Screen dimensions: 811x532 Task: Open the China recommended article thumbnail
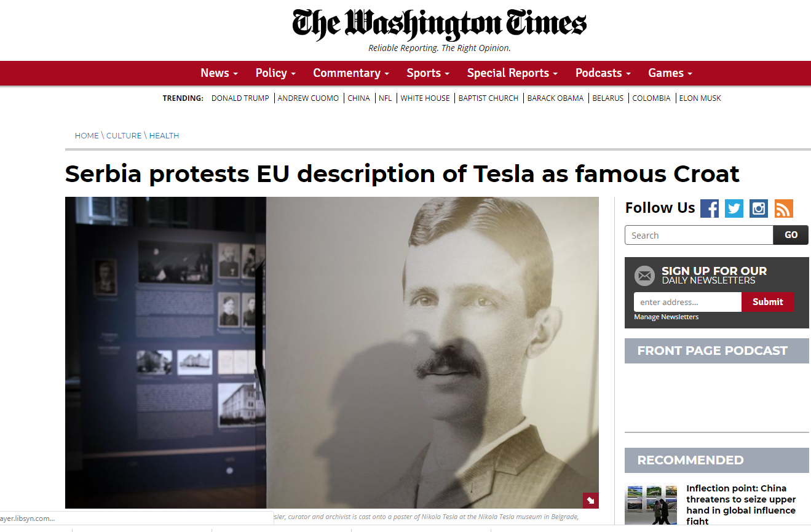coord(651,505)
